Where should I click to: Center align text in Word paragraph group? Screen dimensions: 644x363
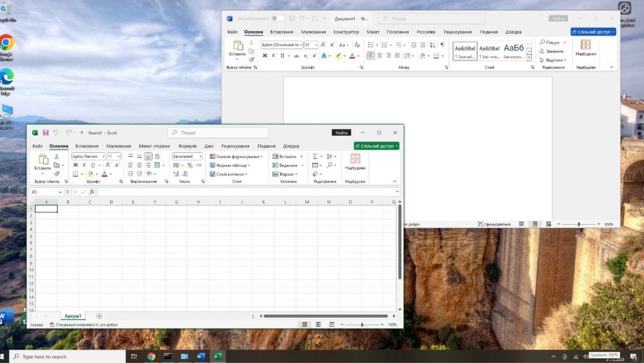379,55
